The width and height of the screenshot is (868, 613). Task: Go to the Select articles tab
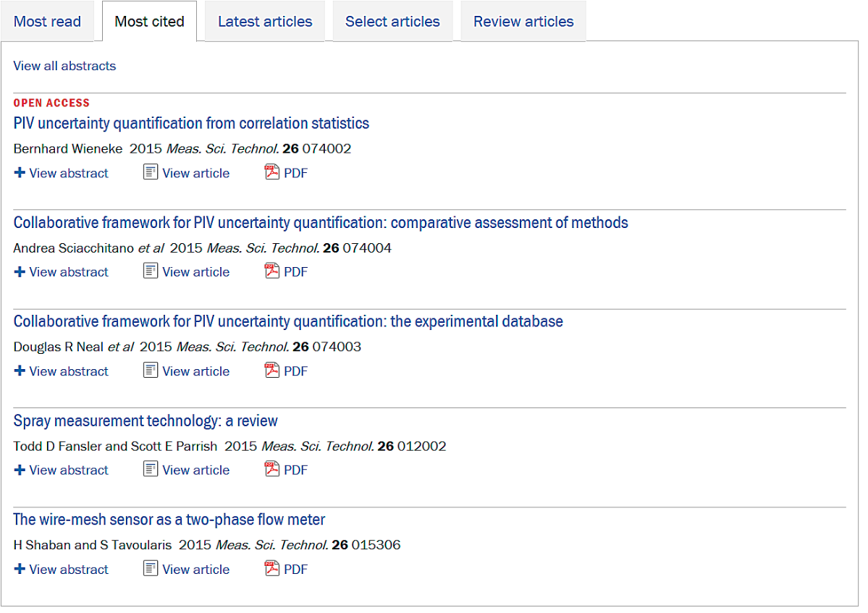click(392, 22)
